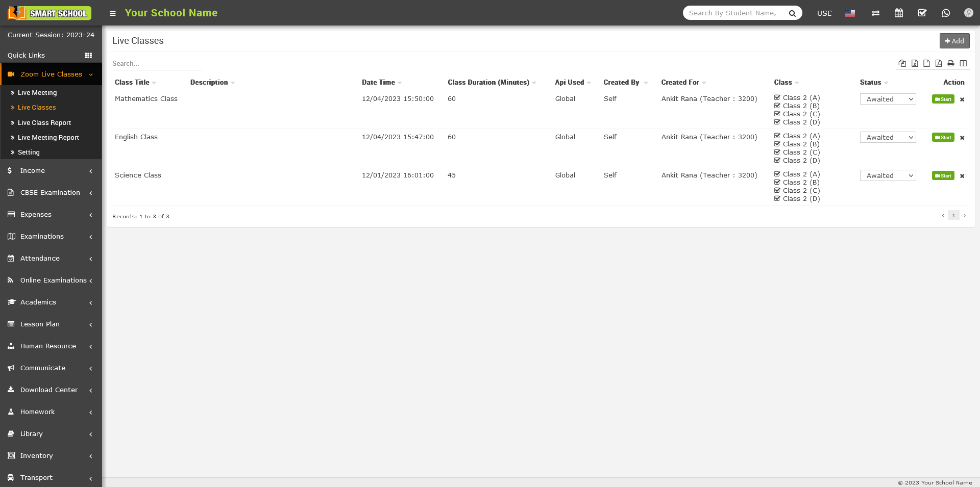Open the Quick Links grid icon

88,56
